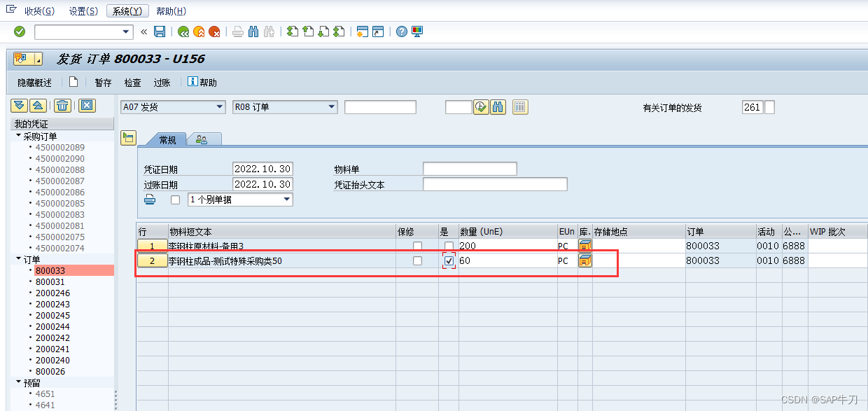Collapse the 订单 tree node
The width and height of the screenshot is (868, 411).
(19, 258)
